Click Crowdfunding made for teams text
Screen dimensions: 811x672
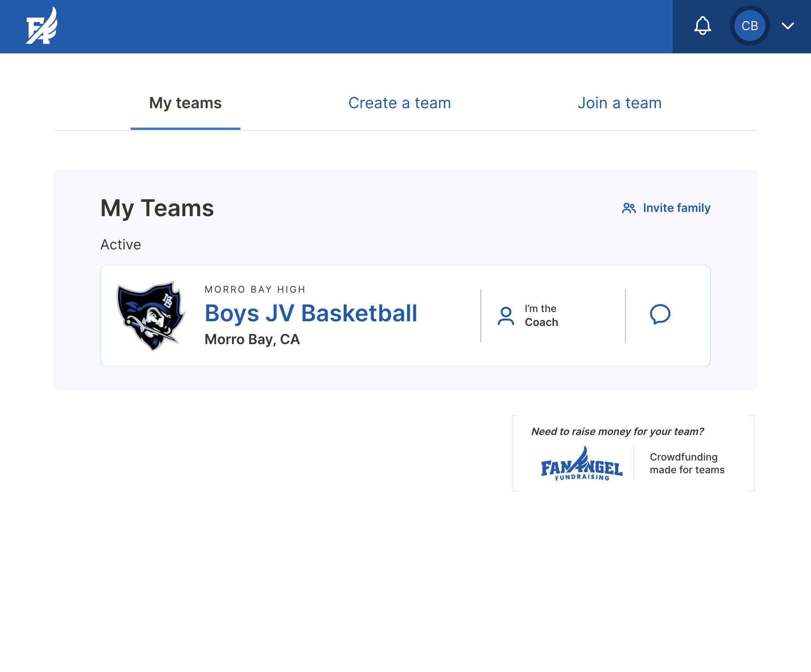tap(687, 463)
